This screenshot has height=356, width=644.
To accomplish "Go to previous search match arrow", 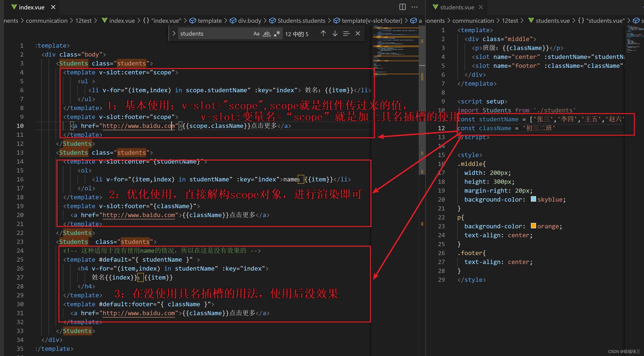I will [323, 34].
